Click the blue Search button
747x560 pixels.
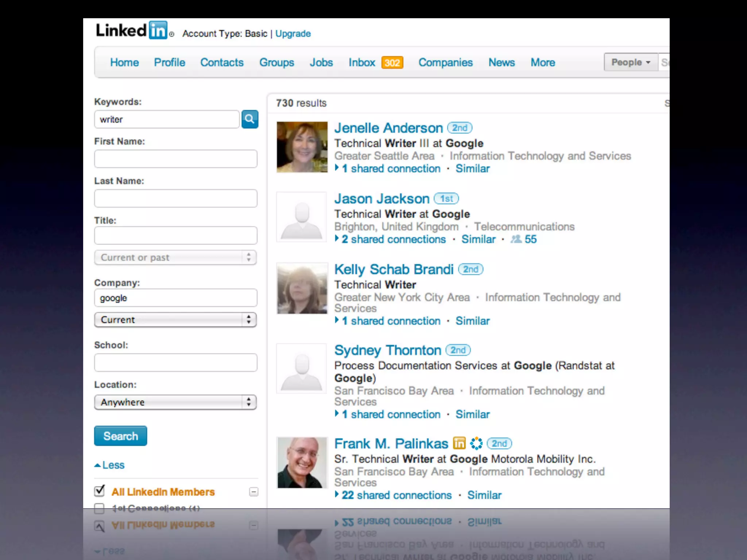pyautogui.click(x=120, y=436)
